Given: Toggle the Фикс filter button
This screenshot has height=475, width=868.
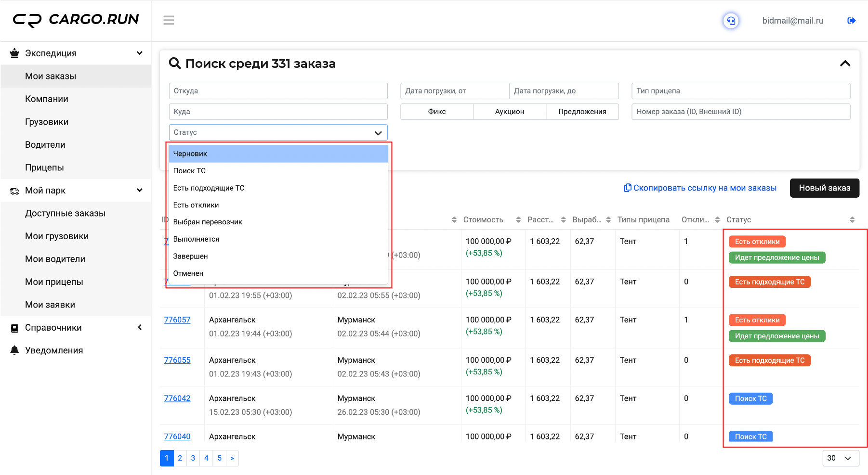Looking at the screenshot, I should pos(437,112).
